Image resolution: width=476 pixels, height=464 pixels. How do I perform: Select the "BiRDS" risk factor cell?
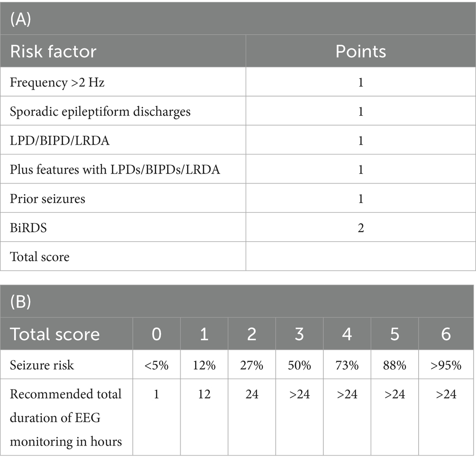(28, 228)
